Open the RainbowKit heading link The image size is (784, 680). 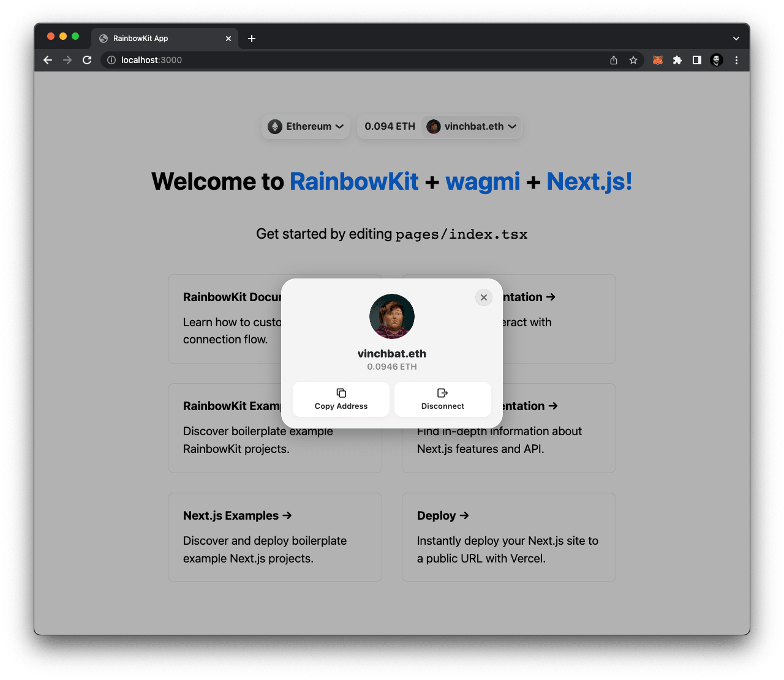pos(354,182)
